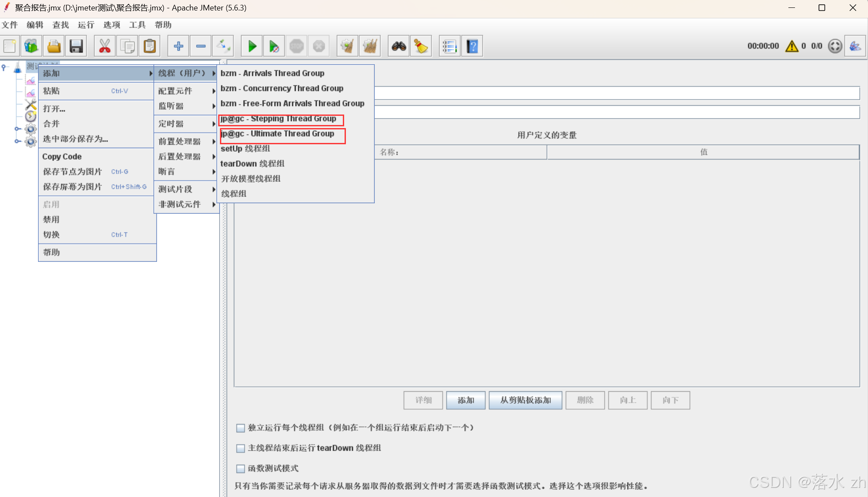Click the rightmost plugins manager icon
The height and width of the screenshot is (497, 868).
coord(855,46)
